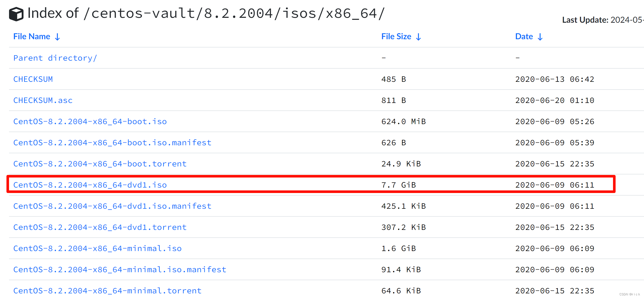Click the date 2020-06-13 06:42
Screen dimensions: 644x298
pyautogui.click(x=555, y=79)
